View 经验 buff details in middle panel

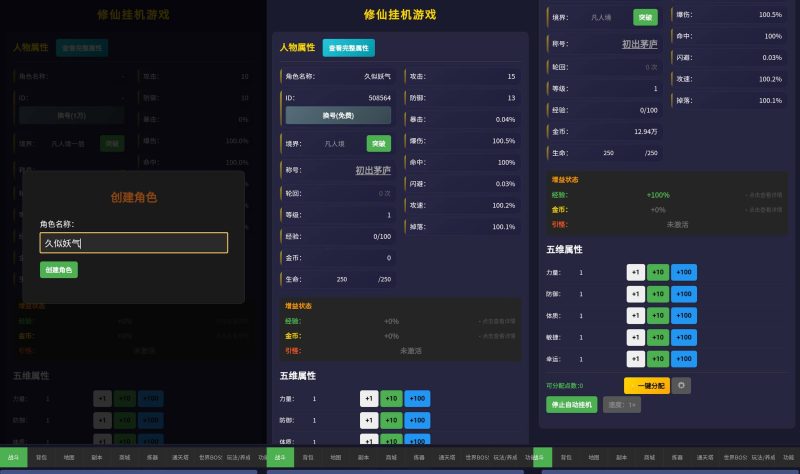click(x=497, y=321)
